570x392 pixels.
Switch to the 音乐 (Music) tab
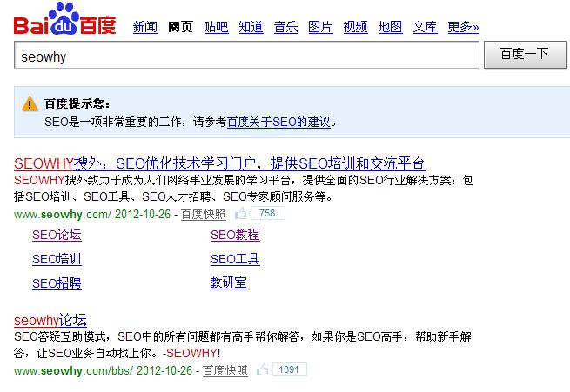point(286,27)
